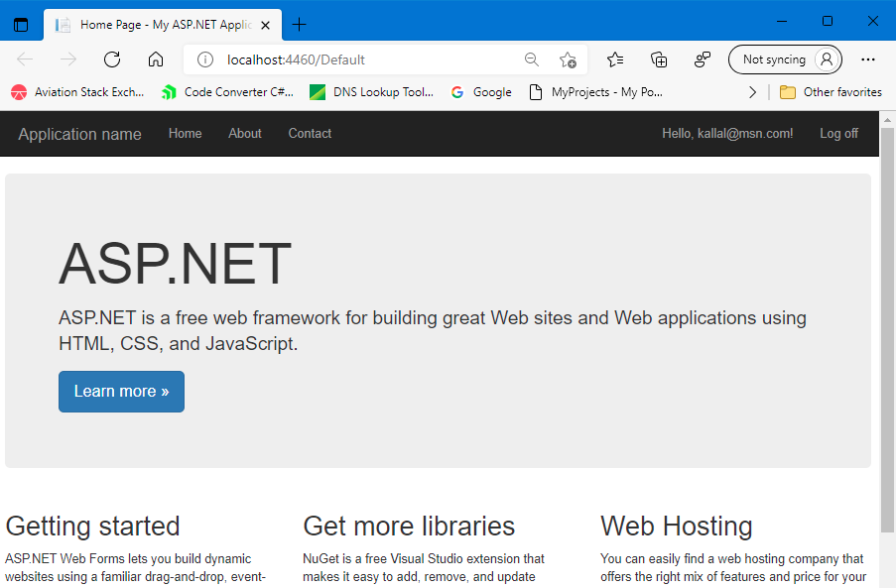Go back to previous page
Image resolution: width=896 pixels, height=588 pixels.
(25, 59)
